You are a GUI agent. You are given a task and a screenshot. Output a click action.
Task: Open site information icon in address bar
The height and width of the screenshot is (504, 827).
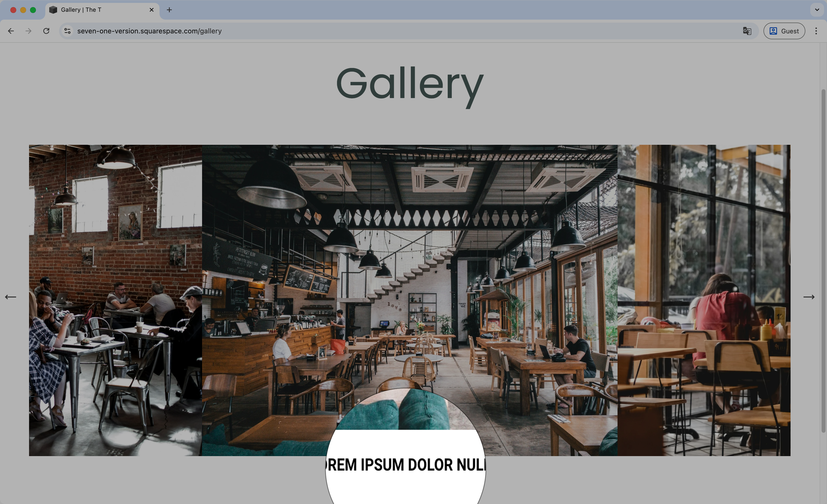[67, 31]
